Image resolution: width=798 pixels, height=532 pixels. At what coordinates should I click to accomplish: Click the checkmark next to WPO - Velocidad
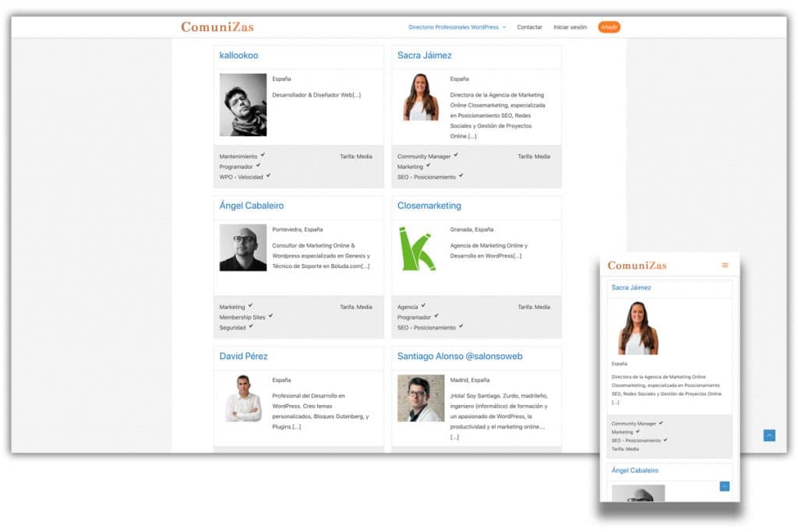(268, 176)
